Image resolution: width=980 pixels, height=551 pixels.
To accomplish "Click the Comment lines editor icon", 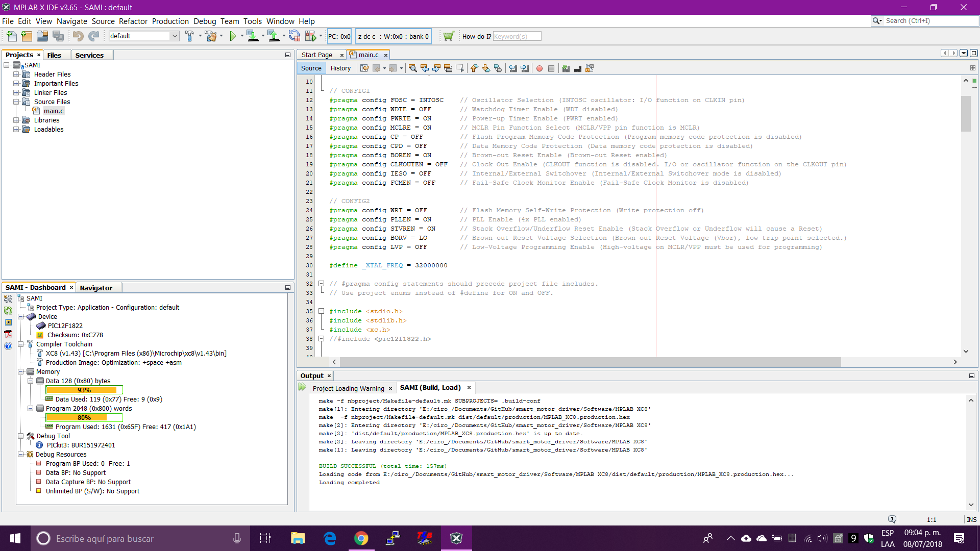I will point(566,68).
